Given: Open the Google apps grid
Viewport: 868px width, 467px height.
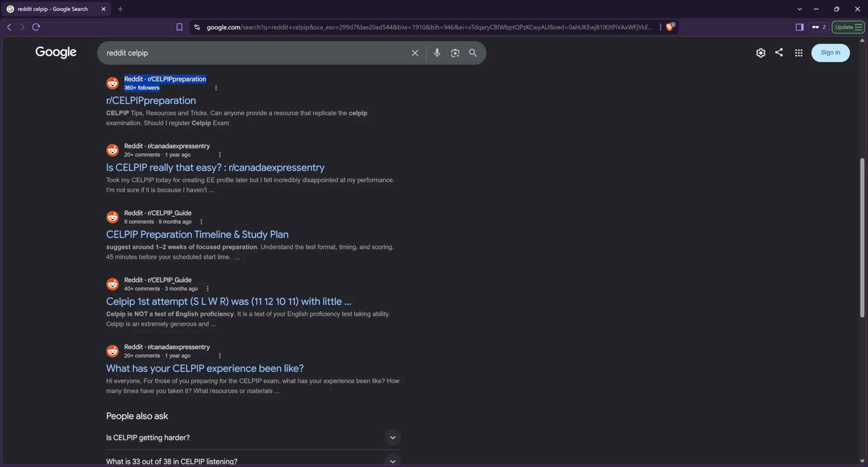Looking at the screenshot, I should click(x=799, y=53).
